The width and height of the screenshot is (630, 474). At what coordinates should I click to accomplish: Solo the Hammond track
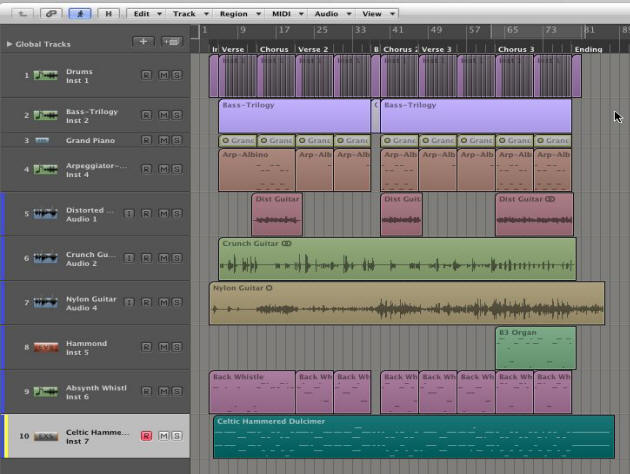coord(176,347)
